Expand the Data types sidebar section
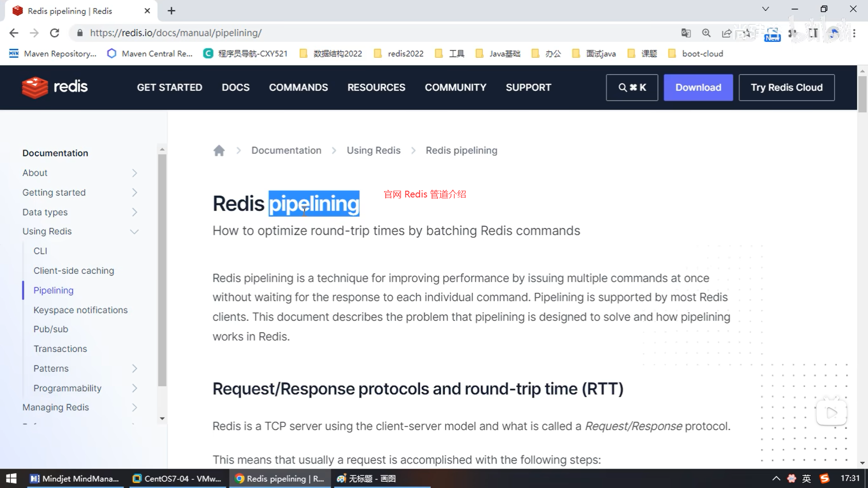 coord(134,212)
